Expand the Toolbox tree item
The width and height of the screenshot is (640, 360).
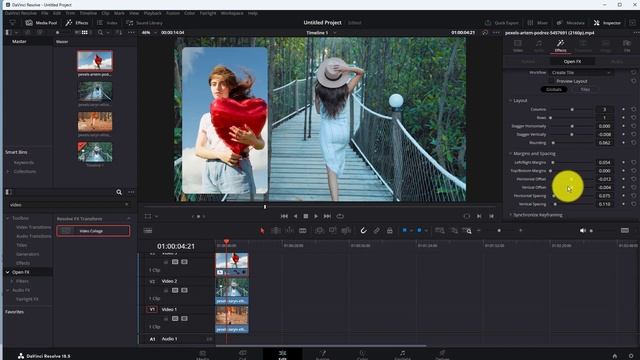7,218
